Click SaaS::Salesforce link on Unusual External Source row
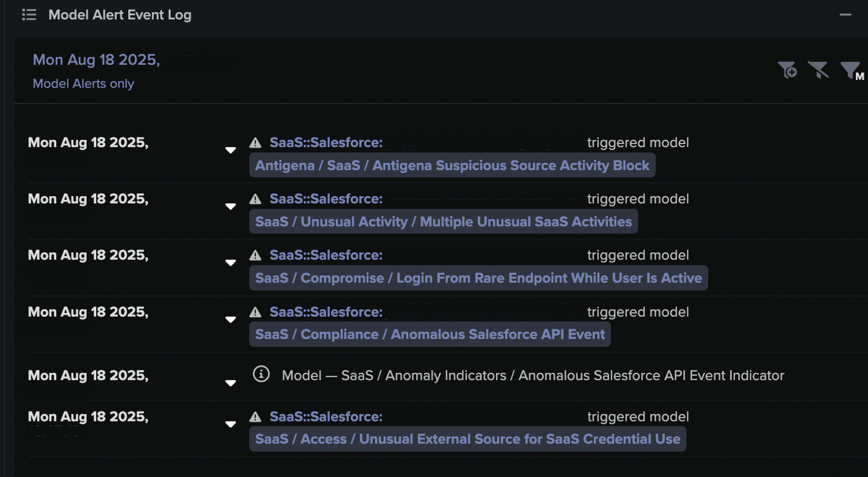The height and width of the screenshot is (477, 868). pos(326,416)
